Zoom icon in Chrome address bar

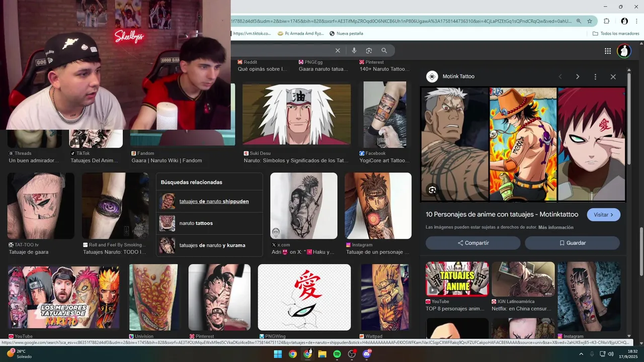[x=579, y=21]
